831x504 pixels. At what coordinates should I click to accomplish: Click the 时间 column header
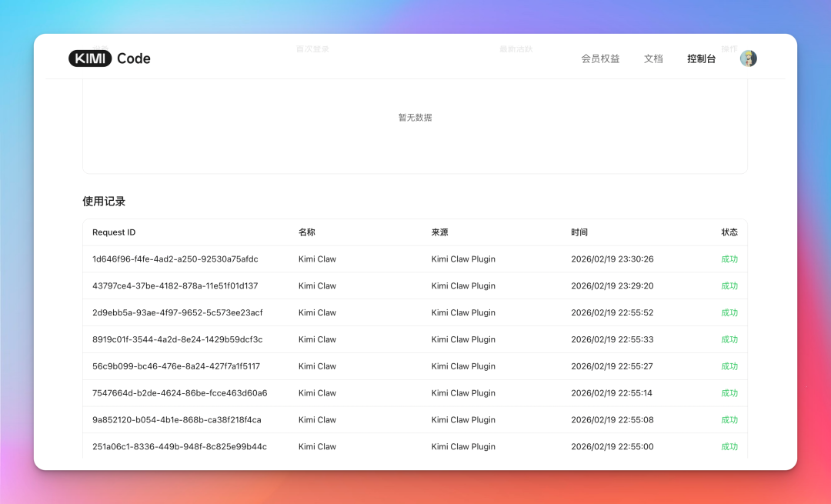tap(579, 232)
